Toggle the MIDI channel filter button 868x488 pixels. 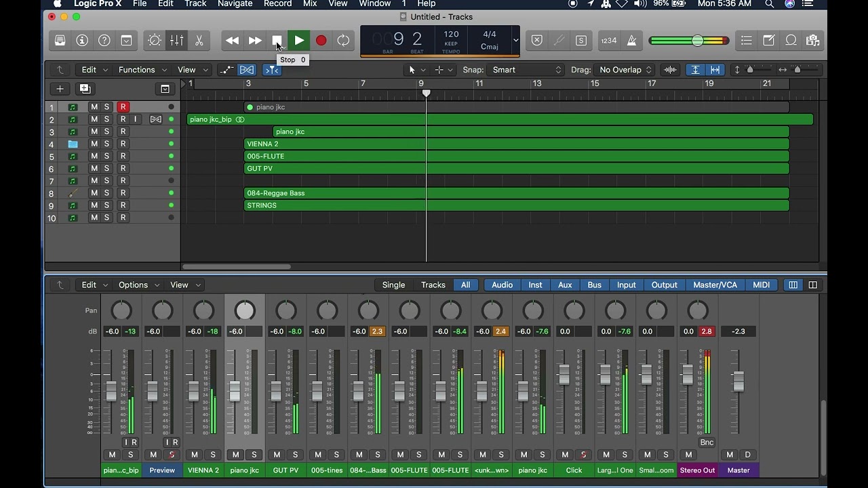tap(762, 285)
